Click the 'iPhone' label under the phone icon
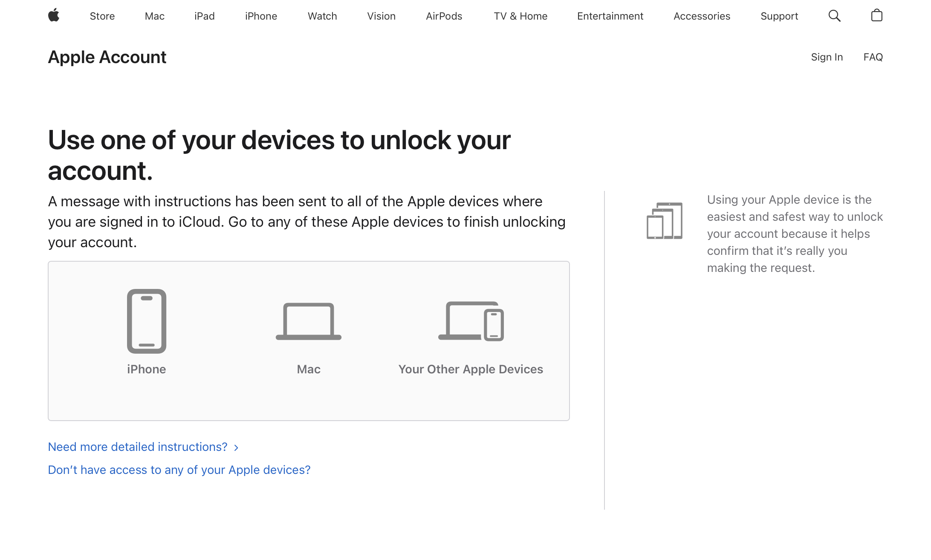 [147, 369]
